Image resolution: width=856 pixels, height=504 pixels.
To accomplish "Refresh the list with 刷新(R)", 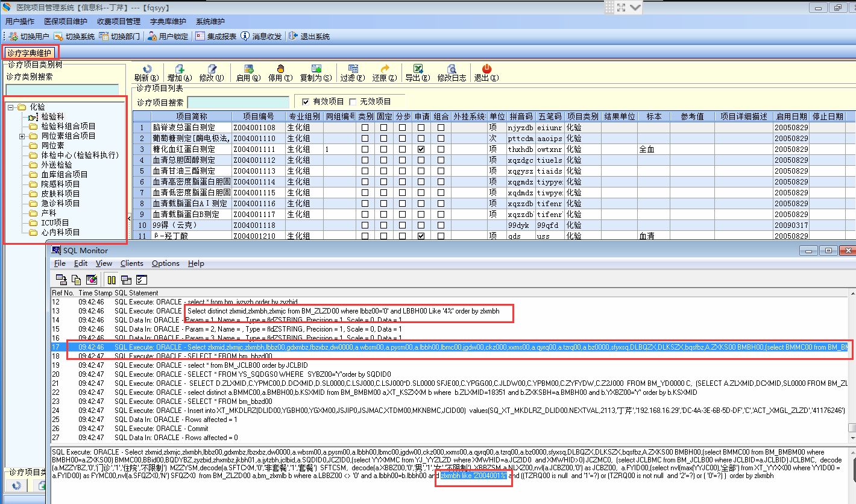I will click(146, 73).
